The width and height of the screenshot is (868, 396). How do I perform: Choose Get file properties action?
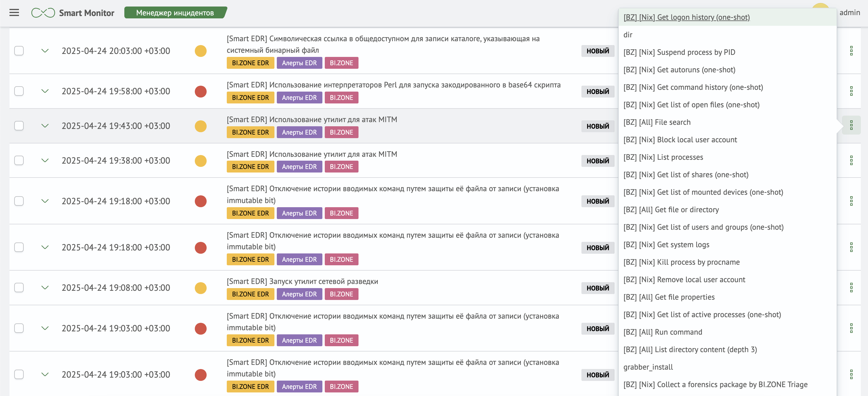[727, 298]
